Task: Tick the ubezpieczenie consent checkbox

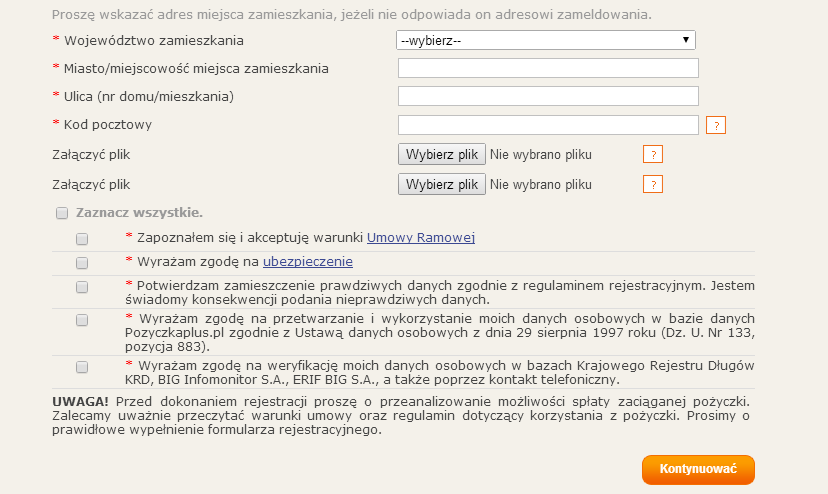Action: tap(82, 263)
